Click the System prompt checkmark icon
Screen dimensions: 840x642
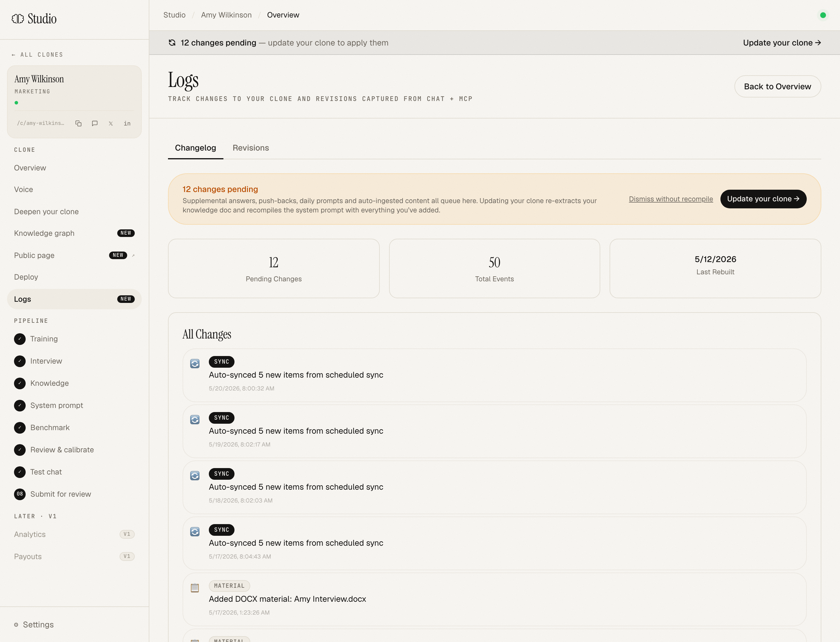pos(20,405)
